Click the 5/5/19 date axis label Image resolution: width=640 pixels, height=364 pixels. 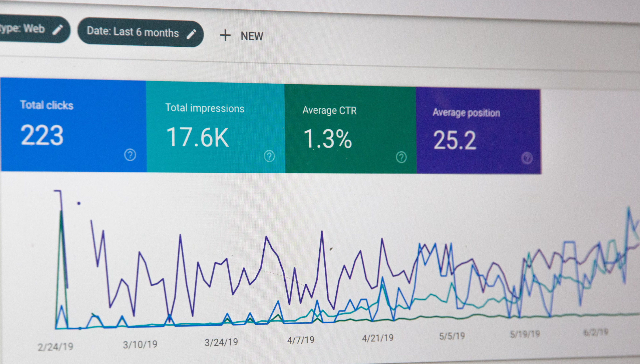[452, 336]
